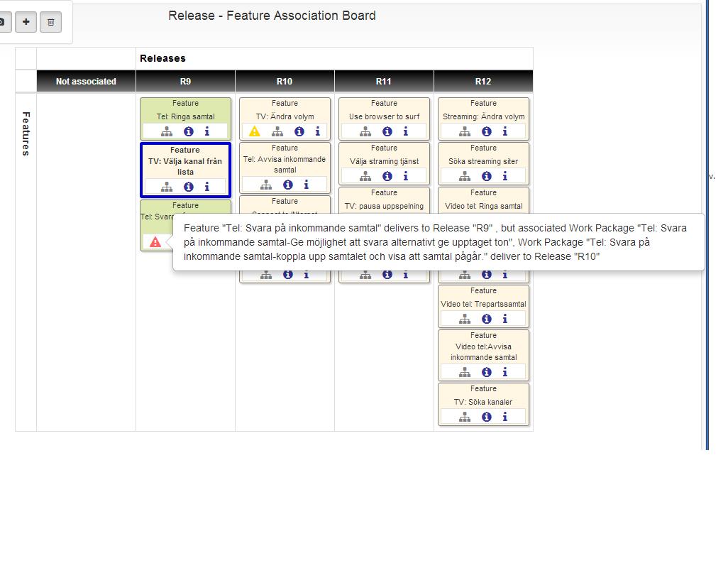
Task: Select the R12 release column header
Action: 483,81
